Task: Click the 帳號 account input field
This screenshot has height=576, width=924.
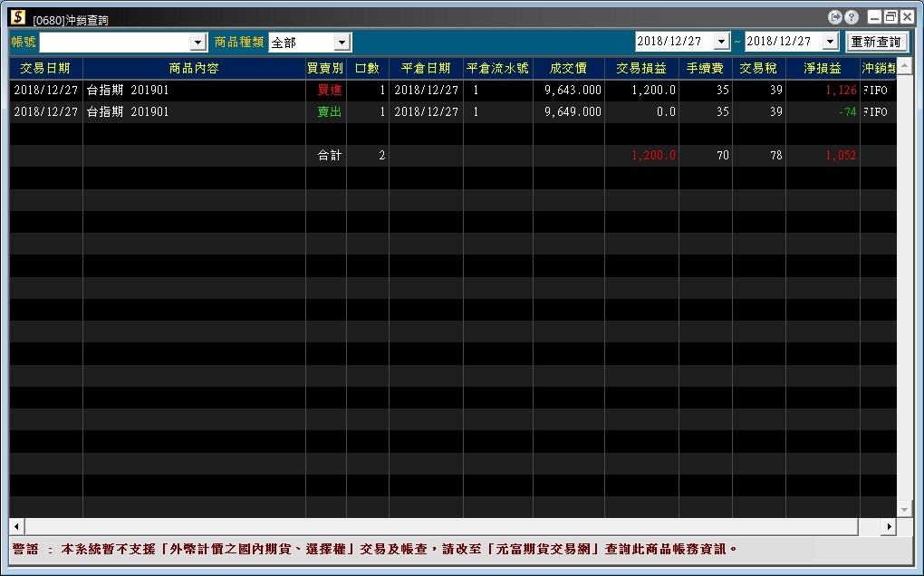Action: (x=116, y=43)
